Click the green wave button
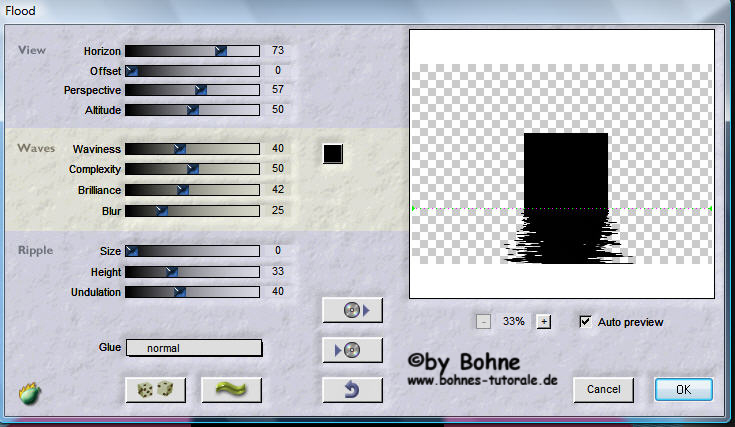The height and width of the screenshot is (427, 735). [x=231, y=389]
